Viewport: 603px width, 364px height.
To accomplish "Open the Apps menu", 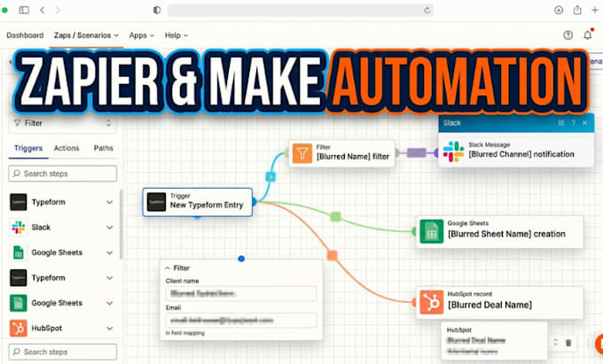I will click(142, 35).
